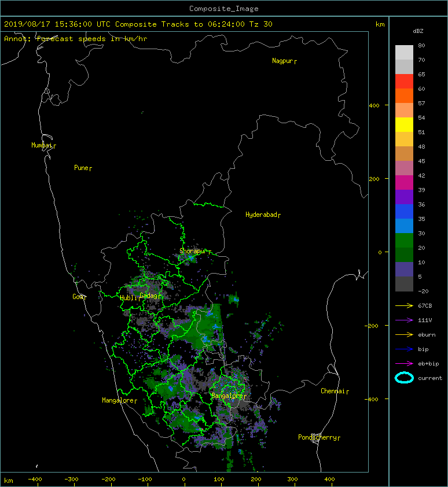Click the -300 tick on horizontal axis
The width and height of the screenshot is (448, 487).
pos(72,479)
